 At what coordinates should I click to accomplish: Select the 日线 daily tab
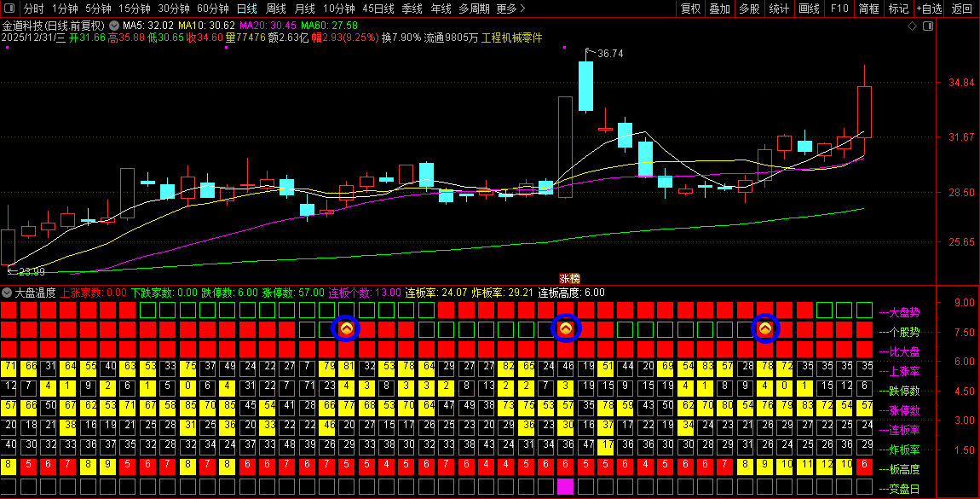(247, 9)
